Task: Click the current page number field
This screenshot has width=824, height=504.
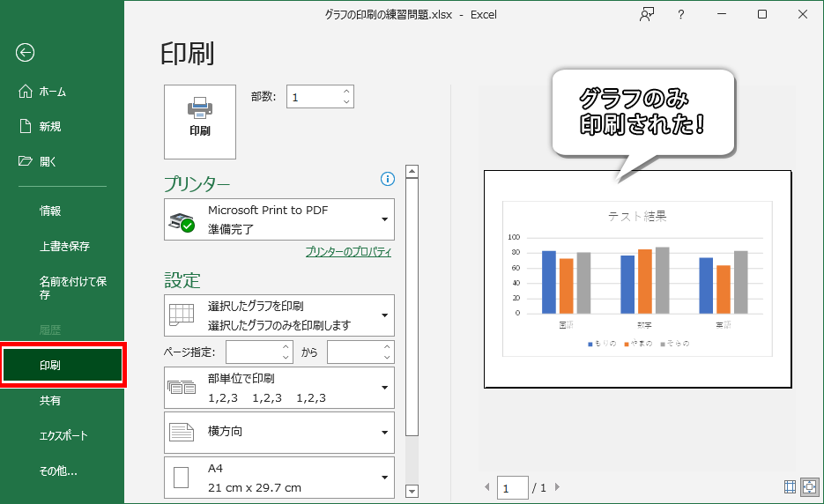Action: 512,488
